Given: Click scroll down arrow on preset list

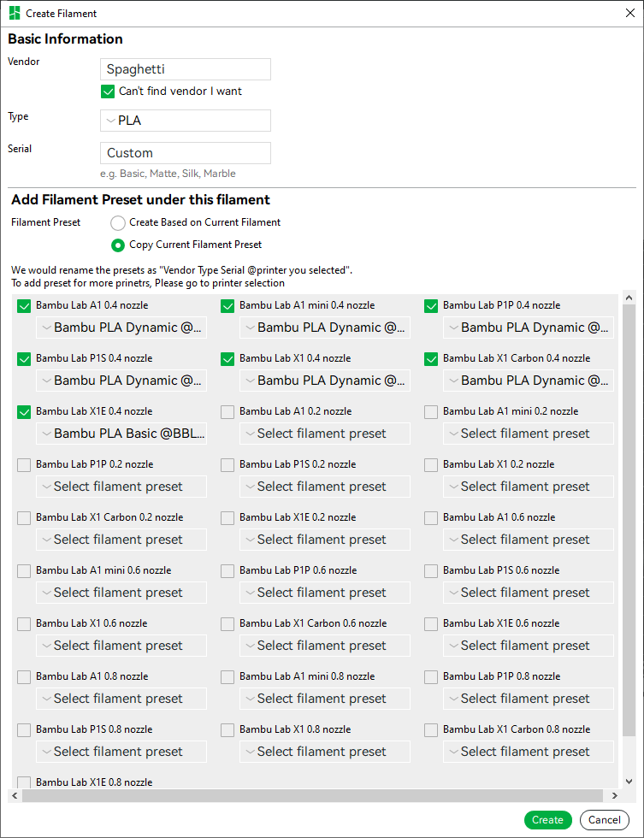Looking at the screenshot, I should coord(629,782).
